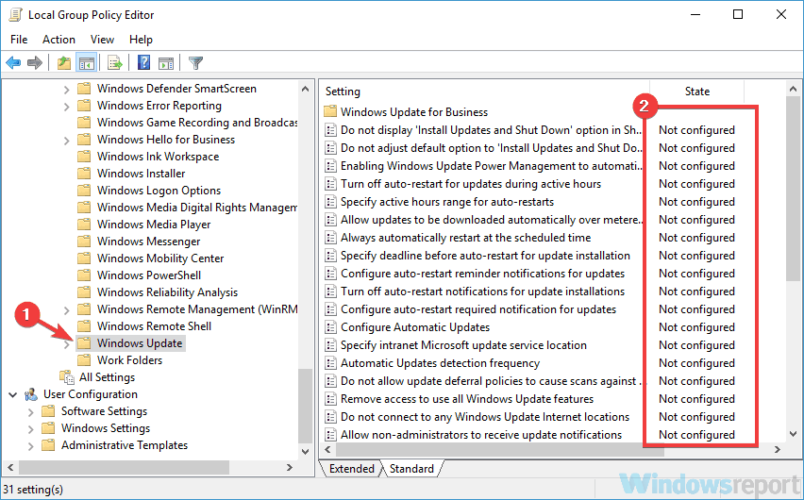Select Windows Game Recording and Broadcasting item
804x500 pixels.
point(197,123)
